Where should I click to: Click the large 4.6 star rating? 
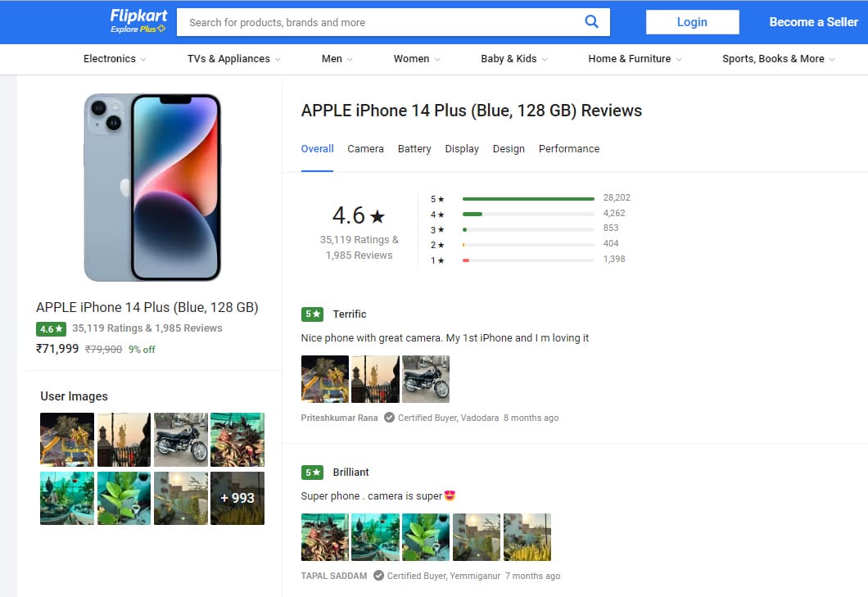pos(359,215)
